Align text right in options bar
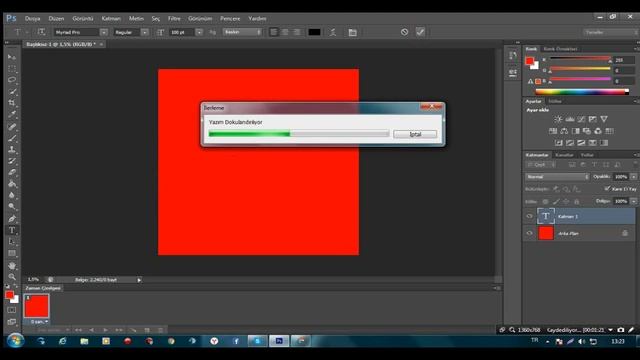The image size is (640, 360). [x=297, y=32]
